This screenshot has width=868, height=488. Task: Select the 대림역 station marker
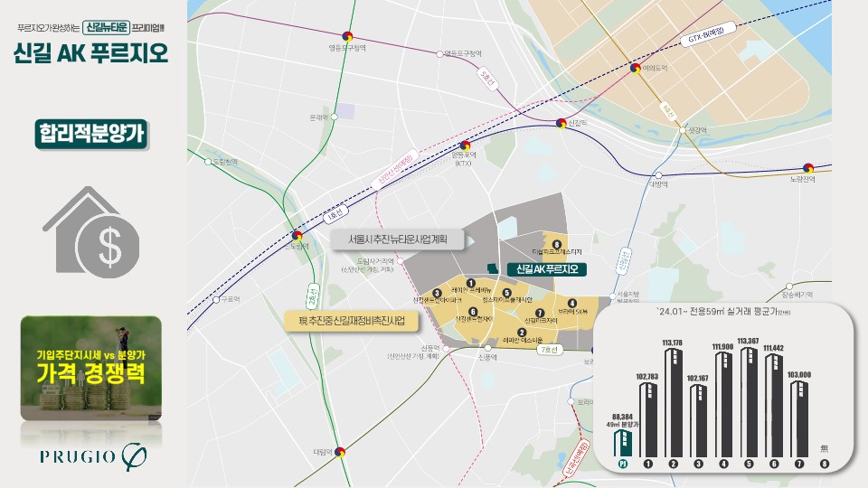coord(340,452)
